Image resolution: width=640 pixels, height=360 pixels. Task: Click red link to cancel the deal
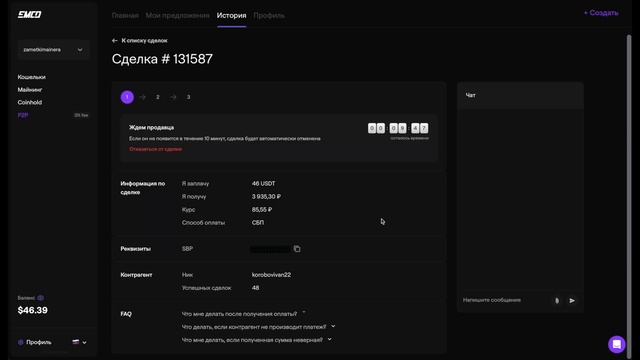(x=156, y=149)
